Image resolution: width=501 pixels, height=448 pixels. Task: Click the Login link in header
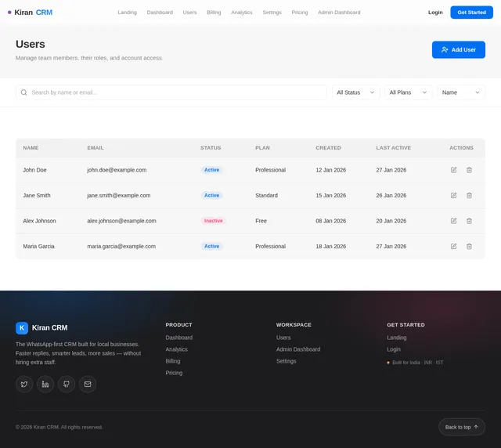pos(435,13)
